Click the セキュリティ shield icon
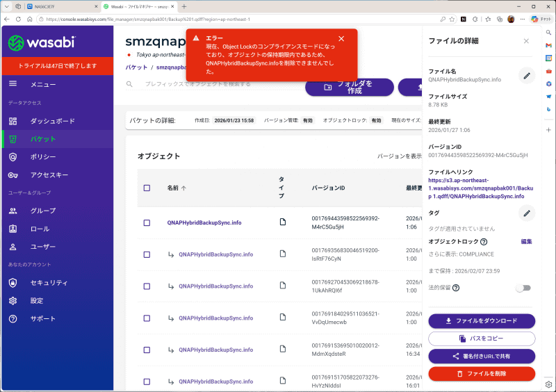 (x=13, y=283)
